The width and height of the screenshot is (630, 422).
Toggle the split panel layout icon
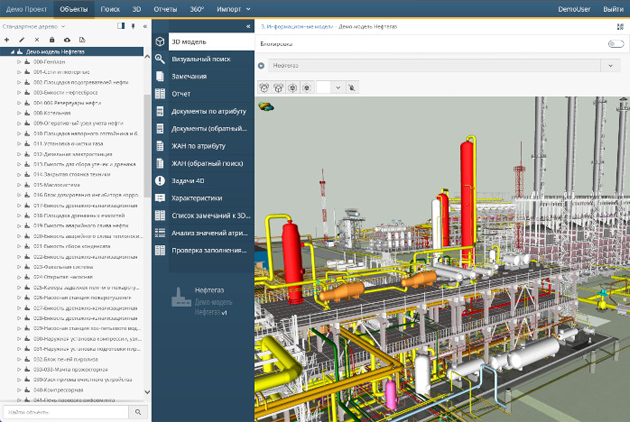click(x=120, y=26)
